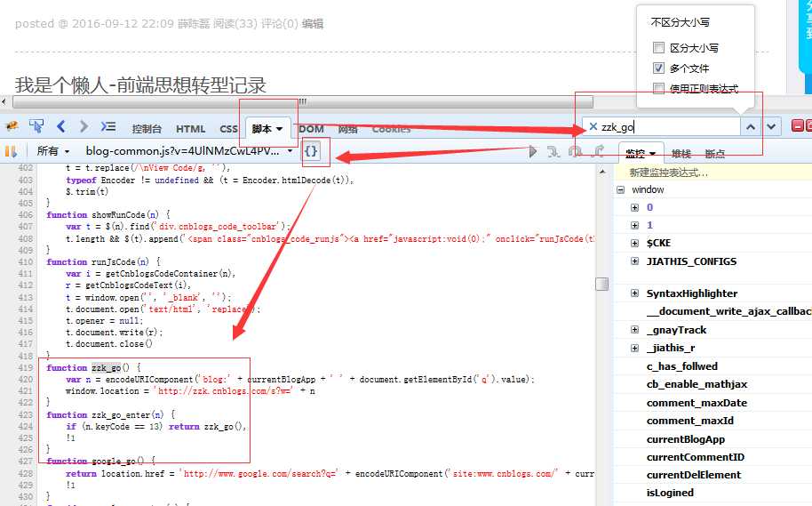Screen dimensions: 812x506
Task: Select the 监控 side panel tab
Action: click(x=641, y=154)
